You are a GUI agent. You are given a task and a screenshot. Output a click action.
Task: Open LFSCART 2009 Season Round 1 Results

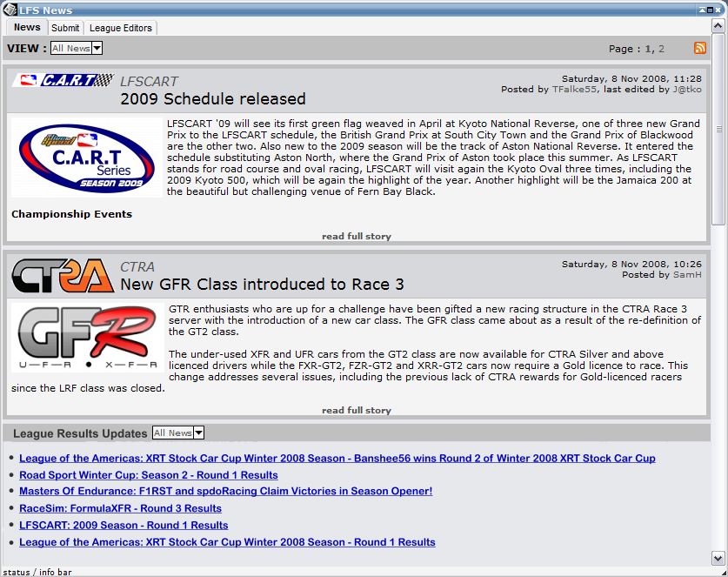coord(124,525)
